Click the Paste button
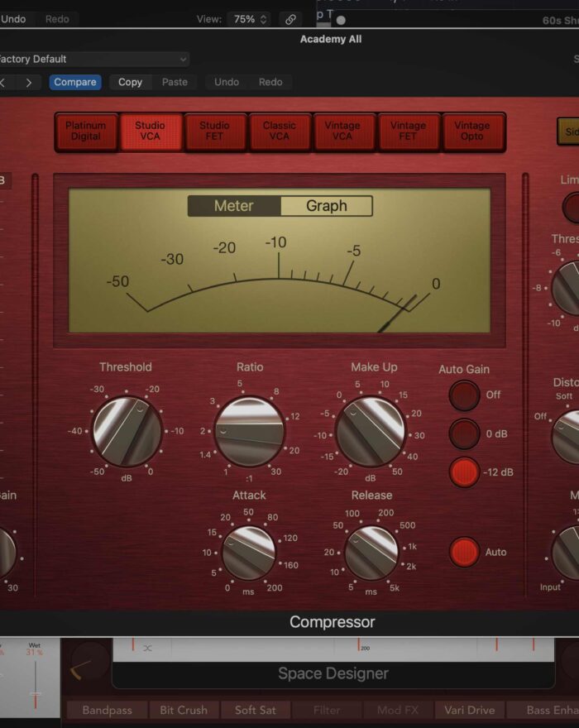The height and width of the screenshot is (728, 579). coord(175,82)
